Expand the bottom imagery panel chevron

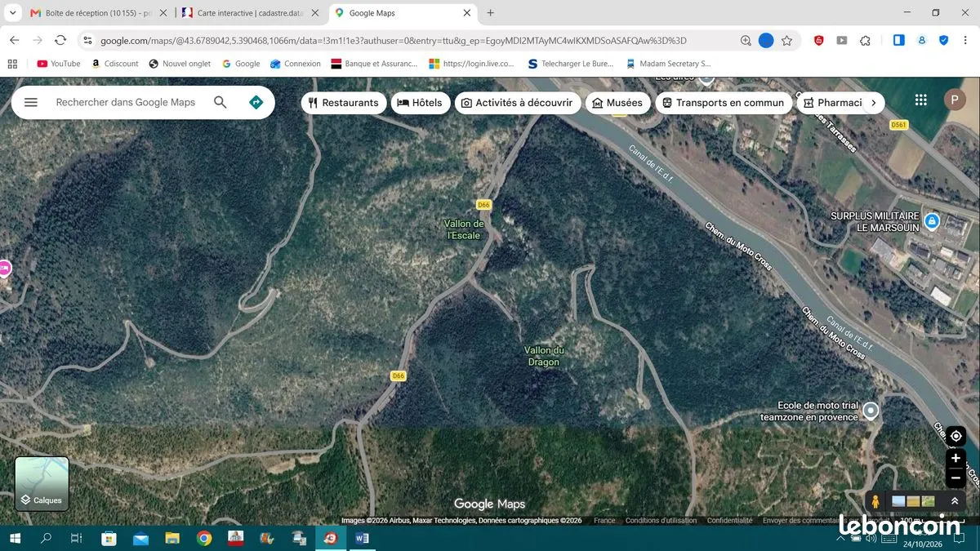click(x=955, y=501)
